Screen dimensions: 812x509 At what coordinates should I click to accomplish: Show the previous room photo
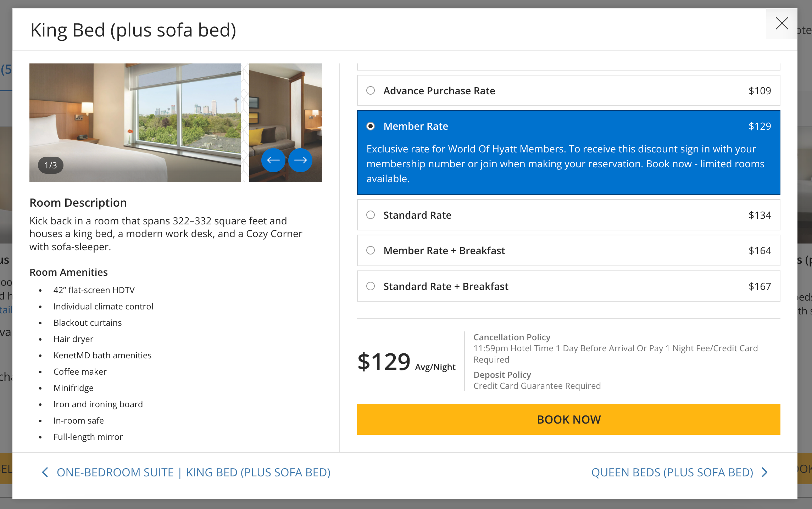click(273, 160)
